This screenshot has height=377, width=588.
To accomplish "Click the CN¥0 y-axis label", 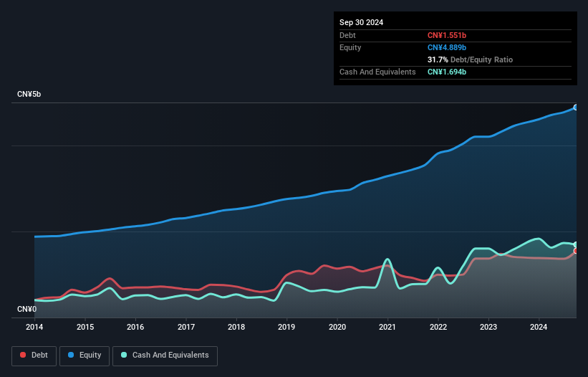I will click(26, 309).
